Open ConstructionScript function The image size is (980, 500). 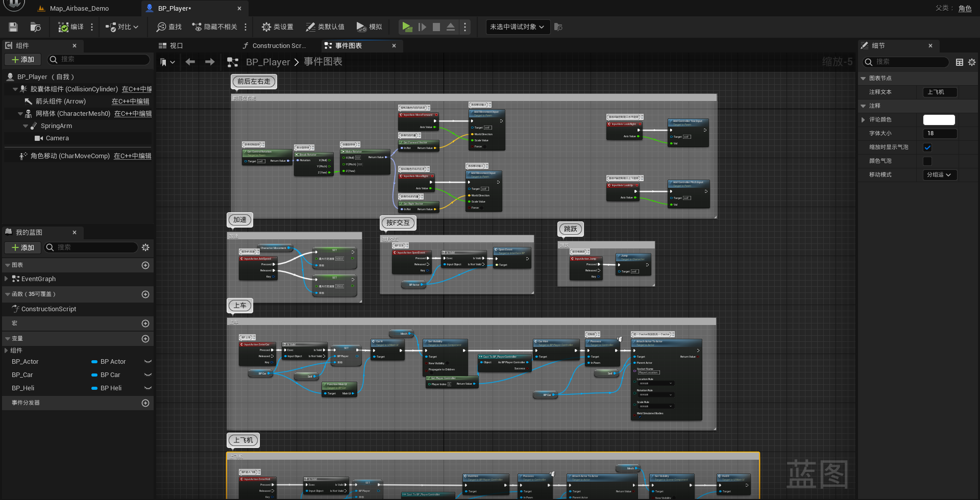coord(48,309)
